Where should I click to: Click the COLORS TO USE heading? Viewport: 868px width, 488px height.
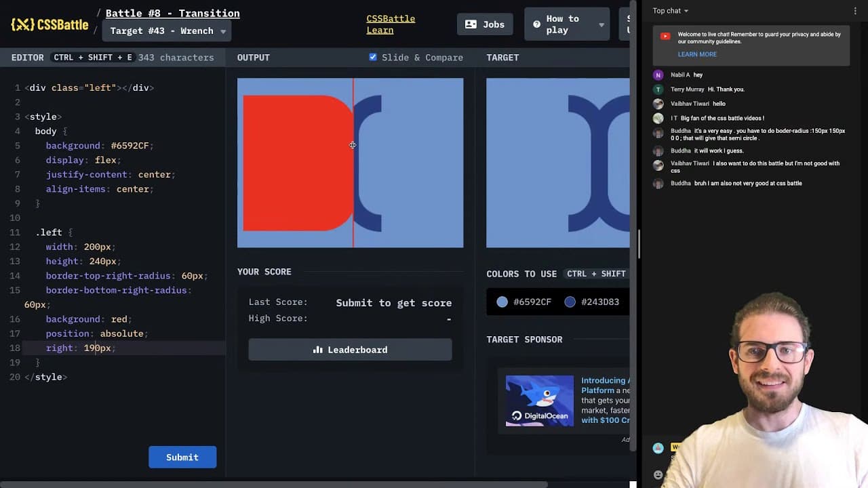(521, 274)
